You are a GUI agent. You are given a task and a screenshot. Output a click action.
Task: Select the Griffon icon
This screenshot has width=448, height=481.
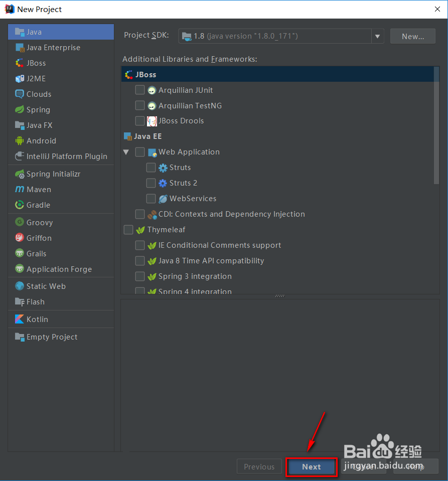pyautogui.click(x=20, y=238)
